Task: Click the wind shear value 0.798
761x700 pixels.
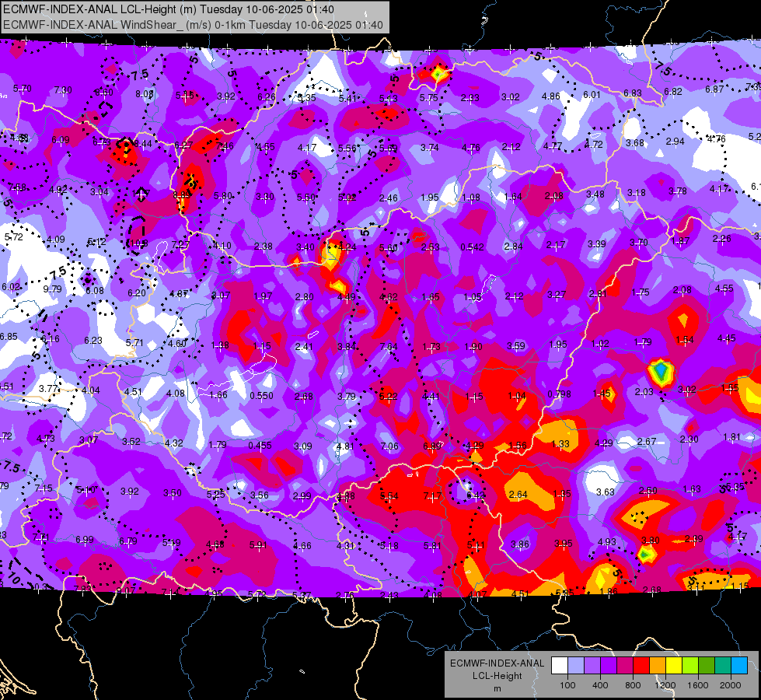Action: (x=559, y=394)
